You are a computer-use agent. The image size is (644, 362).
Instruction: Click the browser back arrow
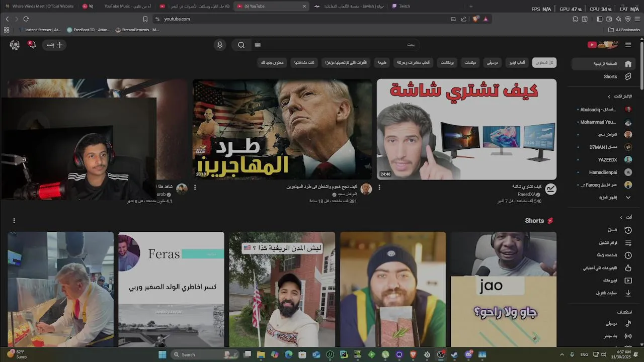[7, 19]
